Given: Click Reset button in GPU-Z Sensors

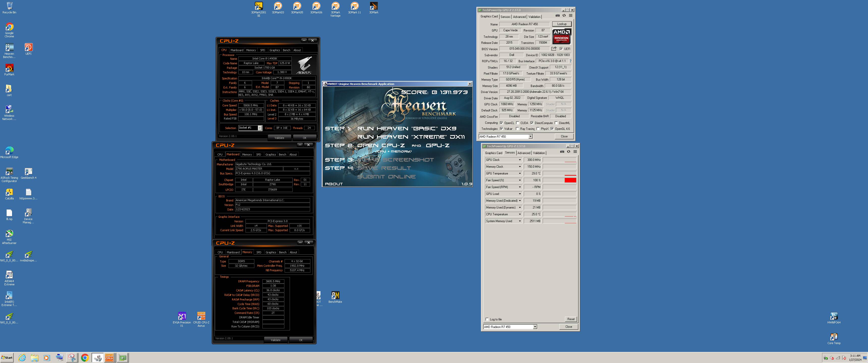Looking at the screenshot, I should (x=571, y=319).
